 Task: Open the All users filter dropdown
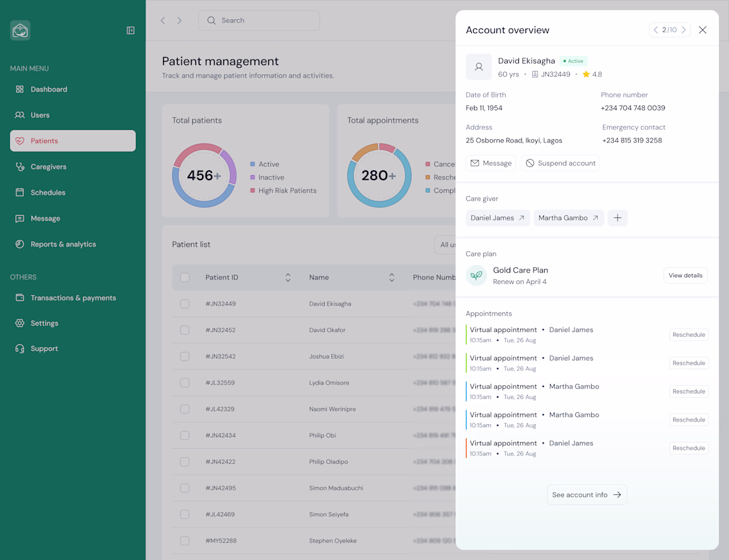point(445,245)
